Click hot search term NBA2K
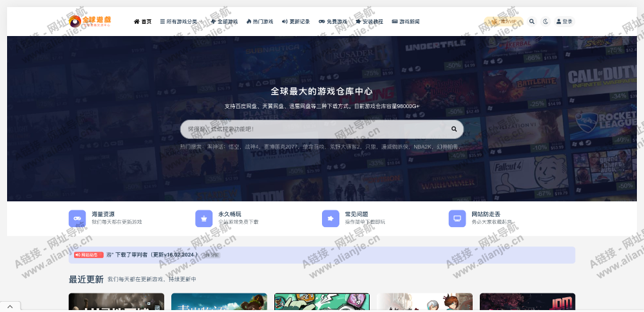 click(x=424, y=147)
